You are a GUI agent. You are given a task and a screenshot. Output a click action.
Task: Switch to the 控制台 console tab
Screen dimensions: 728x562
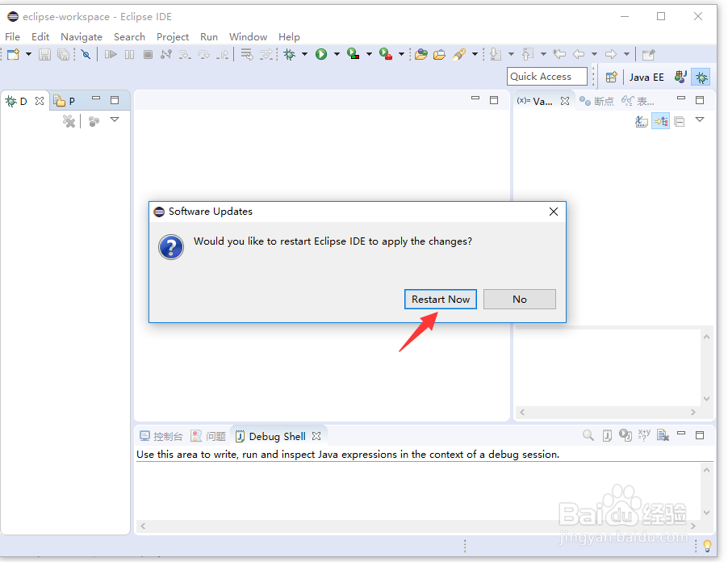(x=161, y=436)
